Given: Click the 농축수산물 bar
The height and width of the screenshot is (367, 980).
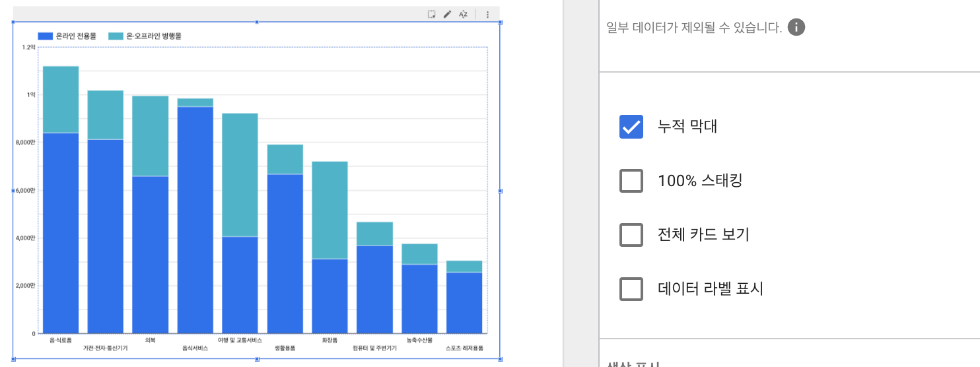Looking at the screenshot, I should [419, 288].
